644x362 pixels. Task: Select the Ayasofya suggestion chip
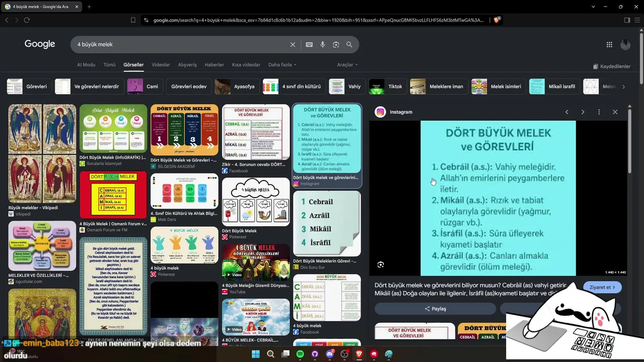tap(237, 86)
